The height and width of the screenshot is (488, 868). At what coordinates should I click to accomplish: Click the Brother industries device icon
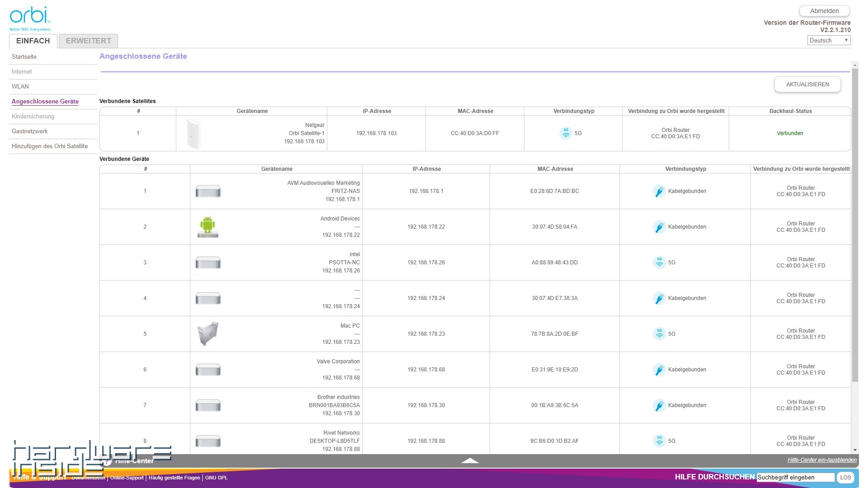tap(208, 405)
